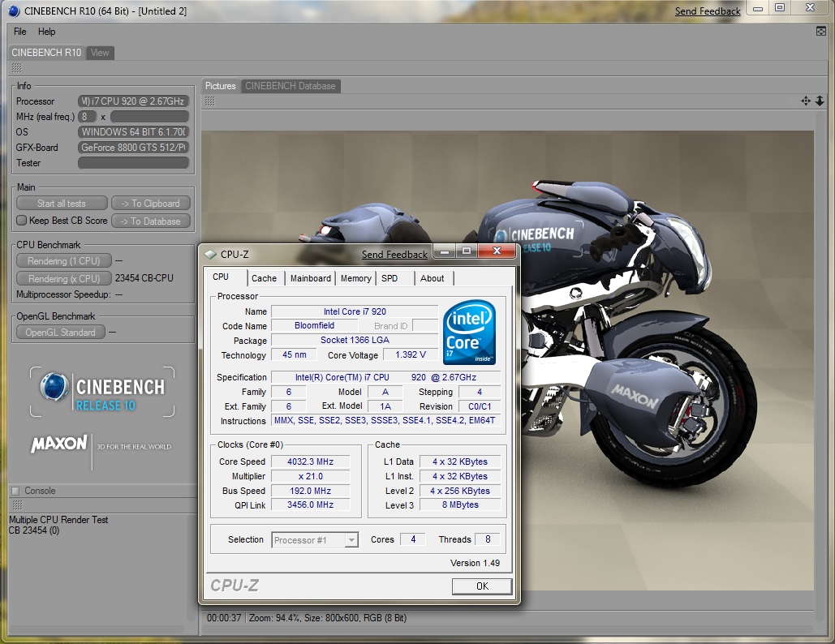The width and height of the screenshot is (835, 644).
Task: Click the Intel Core i7 logo in CPU-Z
Action: 470,333
